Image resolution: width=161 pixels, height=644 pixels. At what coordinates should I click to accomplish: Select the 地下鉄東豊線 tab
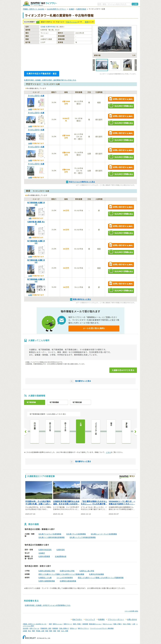coord(57,402)
